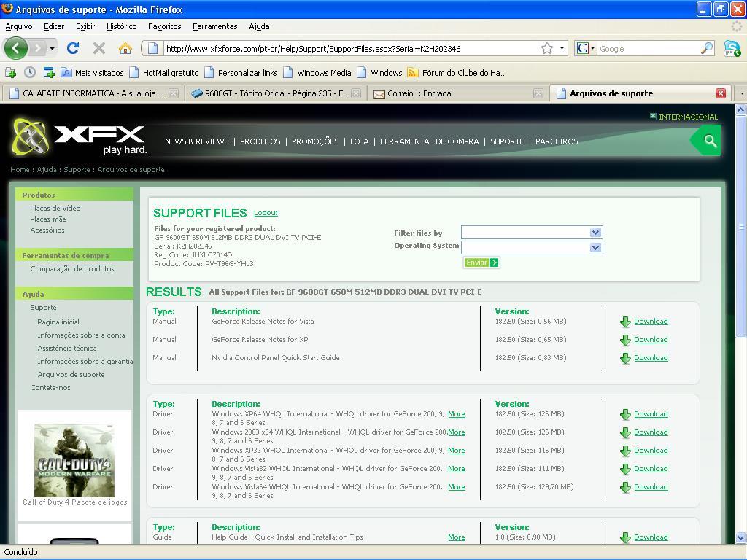The image size is (747, 560).
Task: Close the Correio :: Entrada tab
Action: 538,93
